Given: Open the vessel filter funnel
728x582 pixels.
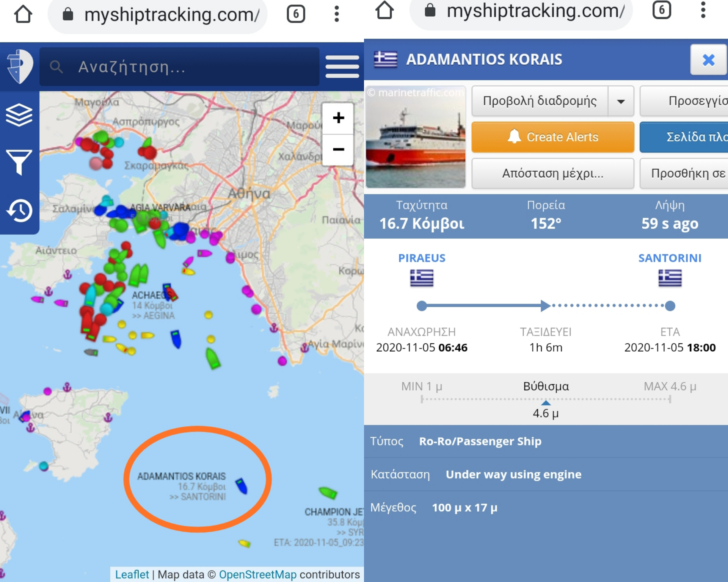Looking at the screenshot, I should 19,162.
